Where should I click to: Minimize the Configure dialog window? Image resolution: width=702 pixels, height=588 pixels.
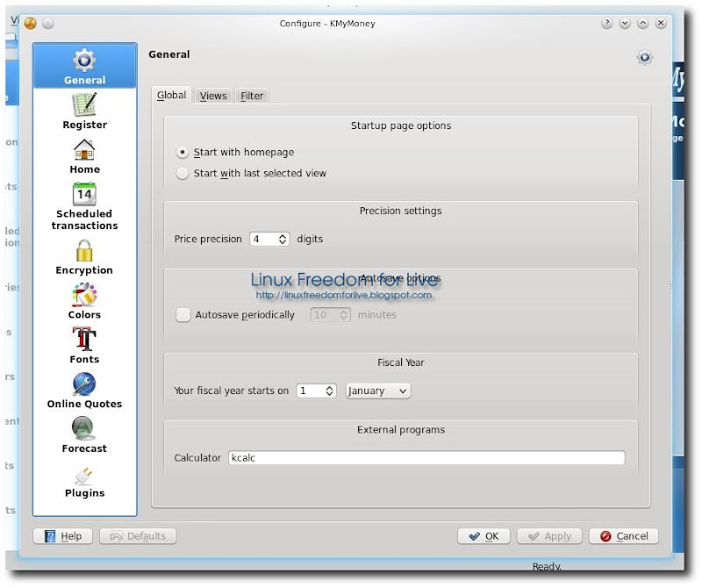click(625, 24)
